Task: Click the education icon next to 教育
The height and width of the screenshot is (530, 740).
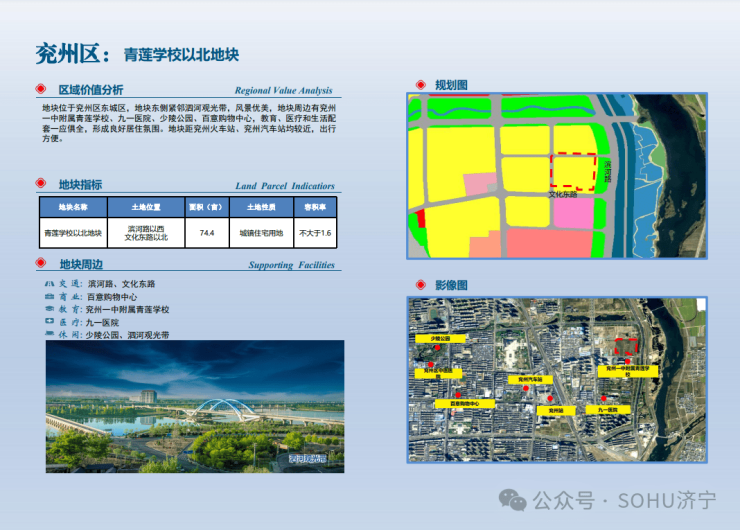Action: [51, 310]
